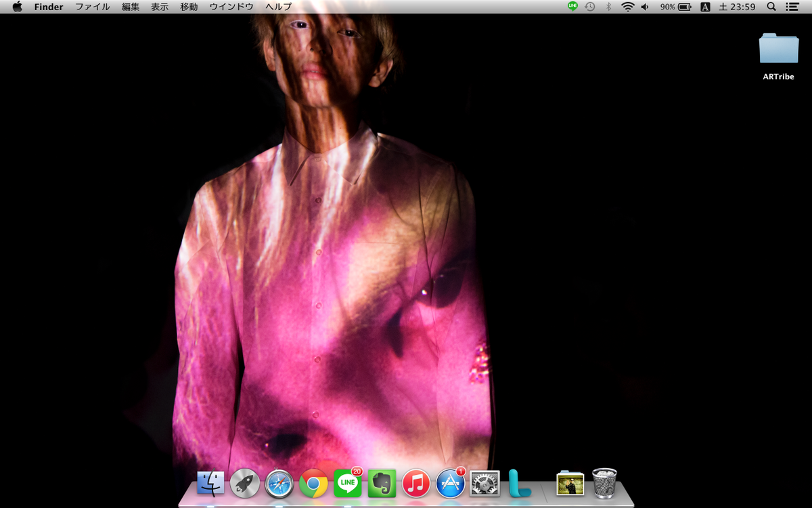Open LINE app in the Dock
Viewport: 812px width, 508px height.
[348, 484]
